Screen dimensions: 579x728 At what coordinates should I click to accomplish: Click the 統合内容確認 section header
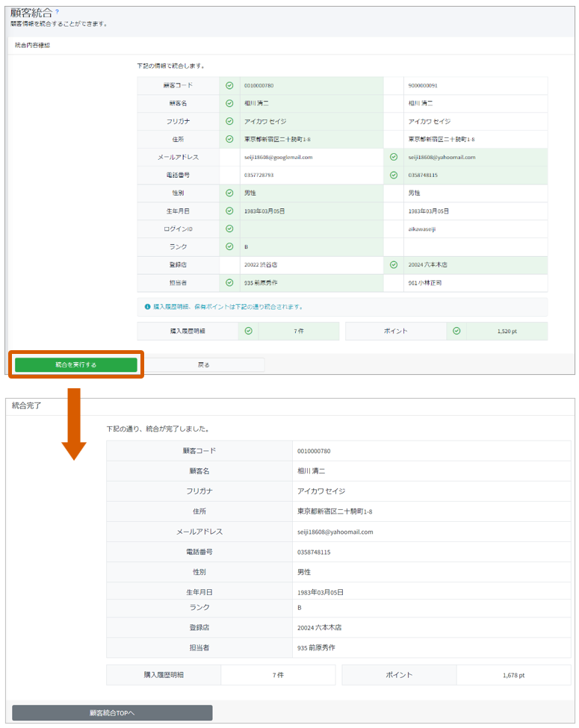(x=32, y=46)
